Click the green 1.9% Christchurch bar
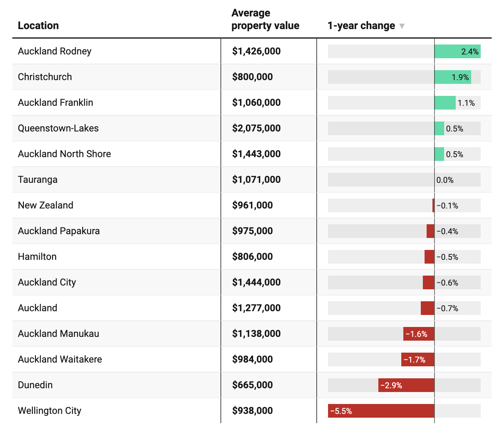The image size is (504, 430). 453,77
